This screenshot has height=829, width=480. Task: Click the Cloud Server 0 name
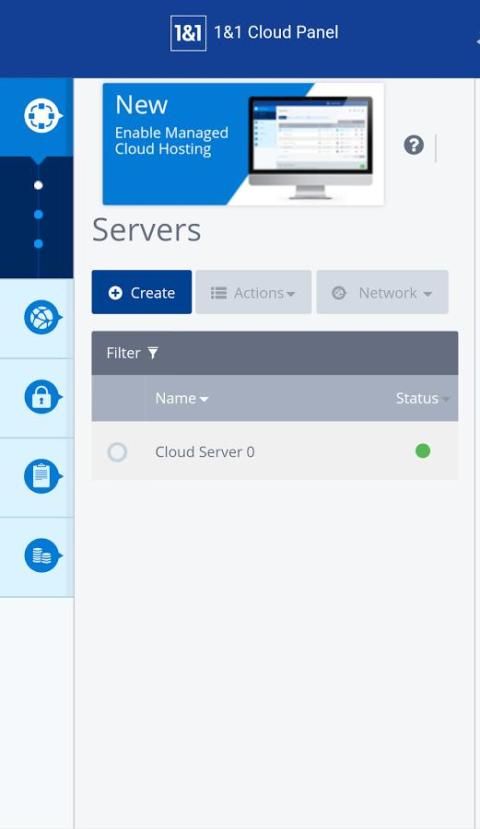coord(205,452)
